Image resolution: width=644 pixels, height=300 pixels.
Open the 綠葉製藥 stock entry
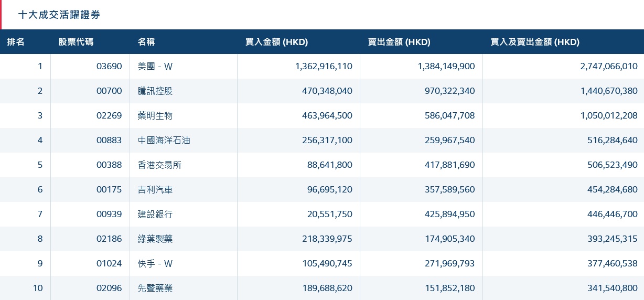155,239
